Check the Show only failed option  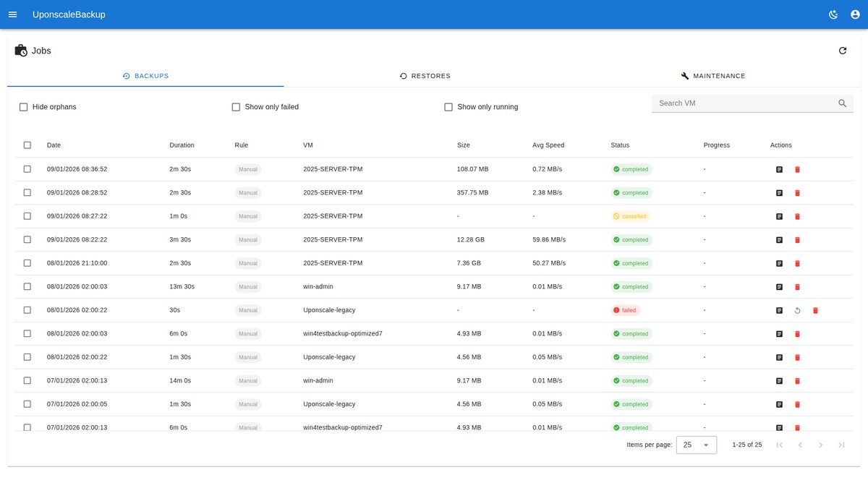[x=236, y=107]
